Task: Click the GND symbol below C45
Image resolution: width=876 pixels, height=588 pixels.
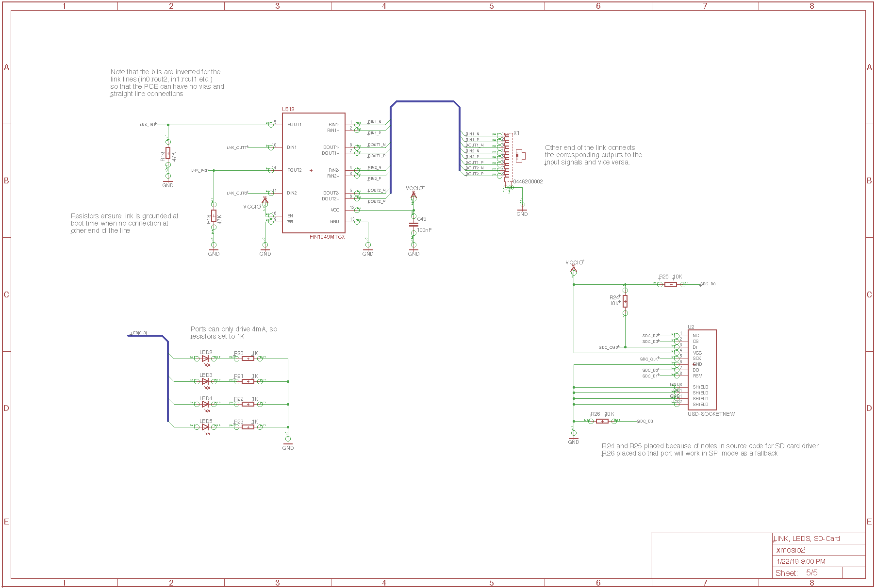Action: (x=413, y=252)
